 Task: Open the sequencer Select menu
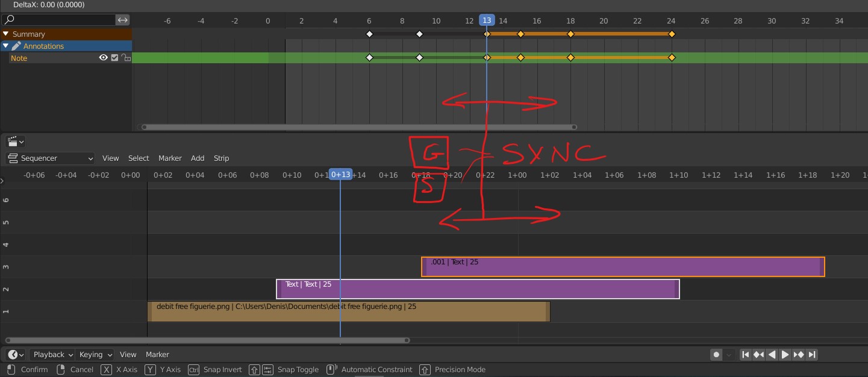coord(139,158)
